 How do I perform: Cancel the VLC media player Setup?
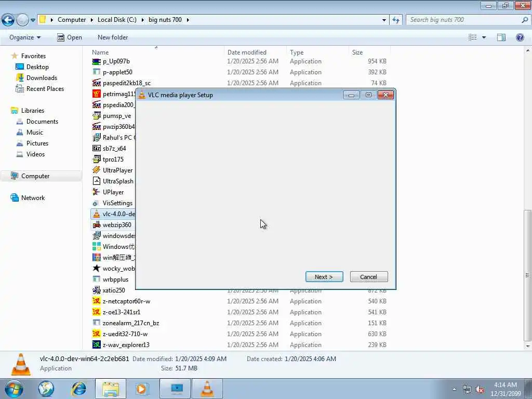coord(369,277)
